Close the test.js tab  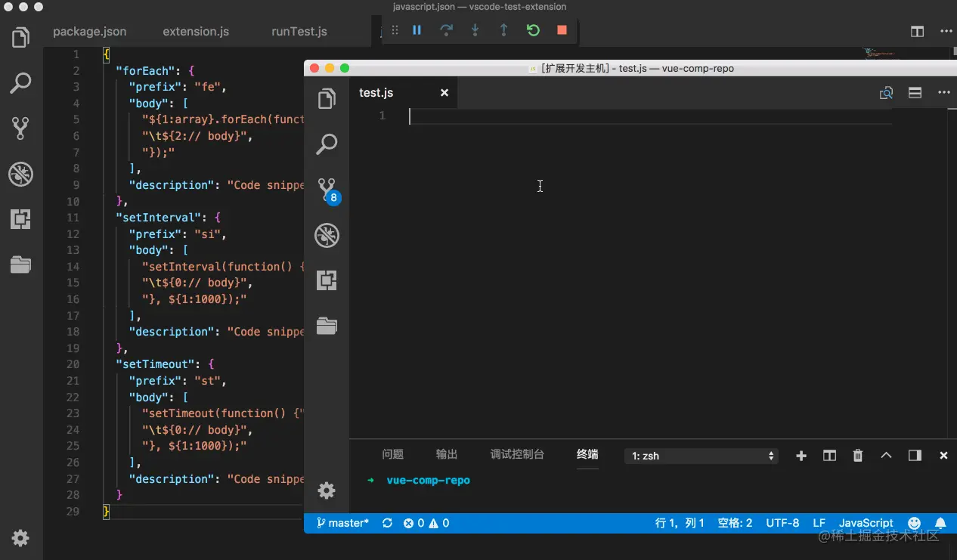click(444, 93)
